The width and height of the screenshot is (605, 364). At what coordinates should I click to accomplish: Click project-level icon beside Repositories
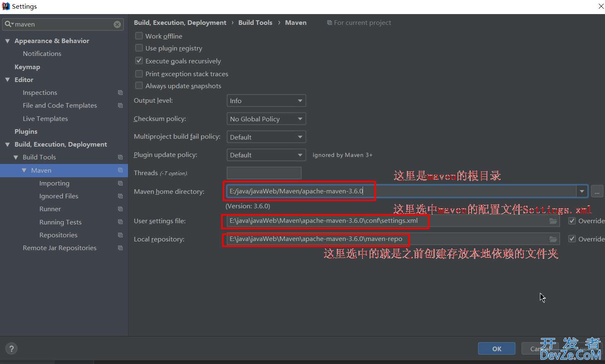coord(120,235)
